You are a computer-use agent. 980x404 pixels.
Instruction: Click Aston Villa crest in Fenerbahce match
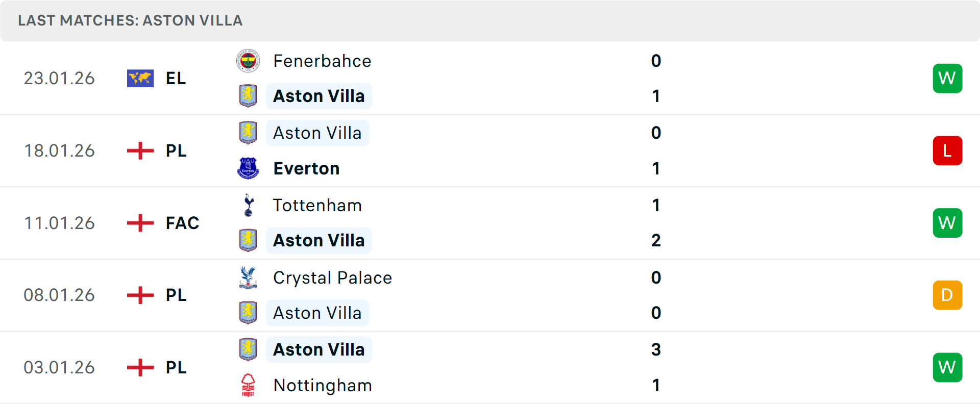point(248,96)
